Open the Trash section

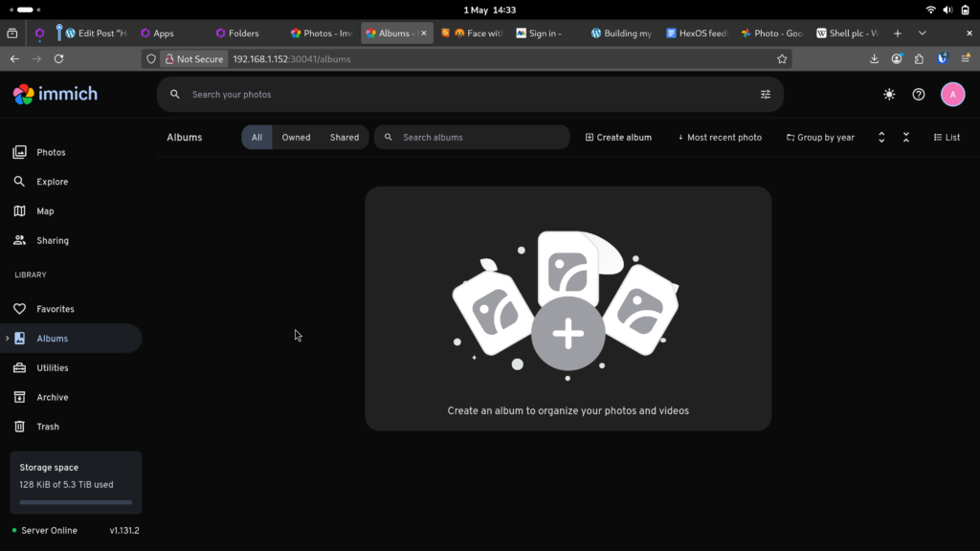[71, 427]
